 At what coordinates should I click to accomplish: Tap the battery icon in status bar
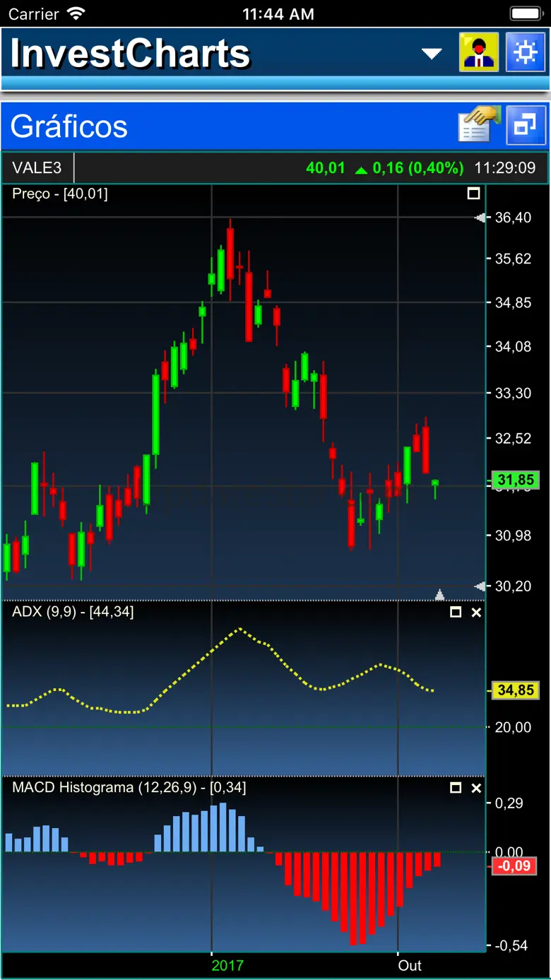pos(526,13)
